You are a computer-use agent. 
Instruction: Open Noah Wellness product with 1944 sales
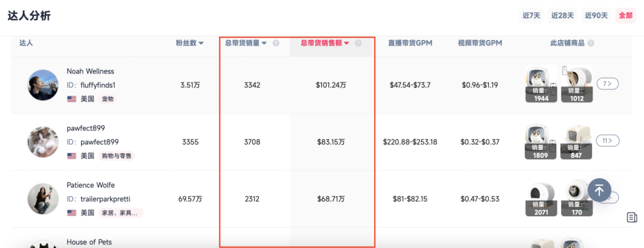coord(541,84)
